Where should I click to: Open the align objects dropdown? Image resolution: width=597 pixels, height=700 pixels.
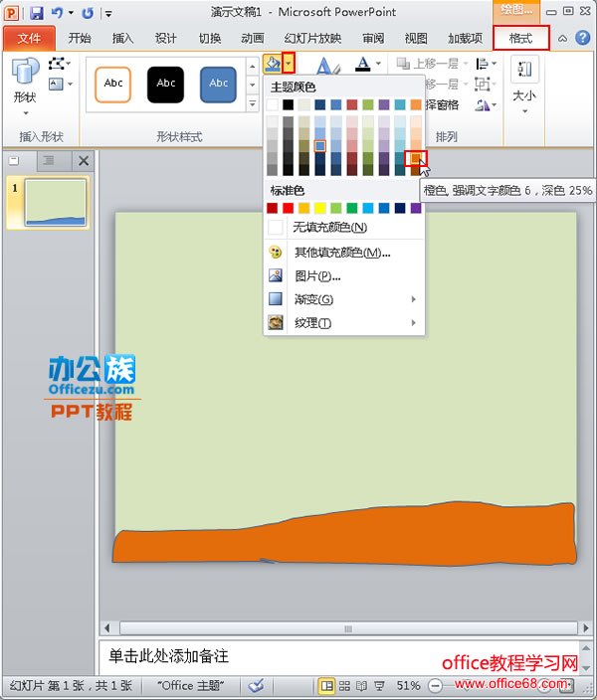click(487, 64)
